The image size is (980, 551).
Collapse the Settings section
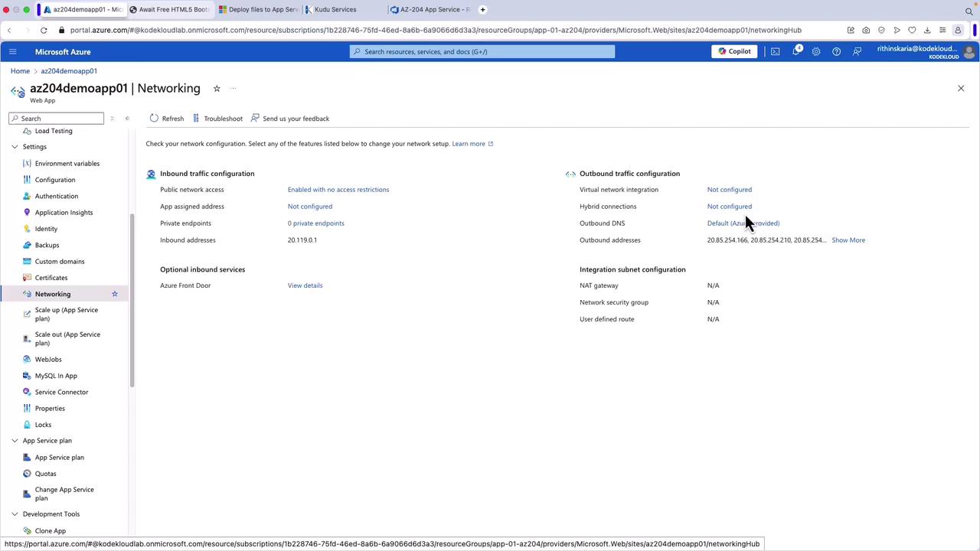(15, 147)
